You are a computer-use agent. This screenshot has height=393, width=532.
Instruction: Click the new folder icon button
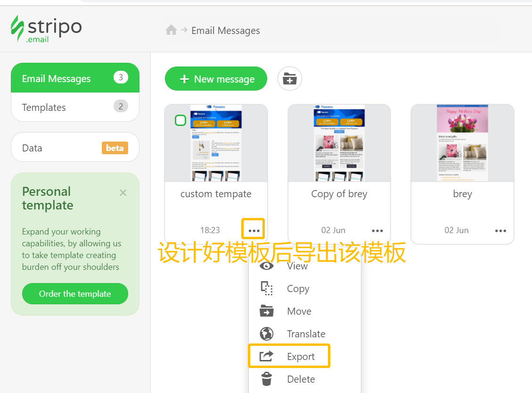click(289, 79)
